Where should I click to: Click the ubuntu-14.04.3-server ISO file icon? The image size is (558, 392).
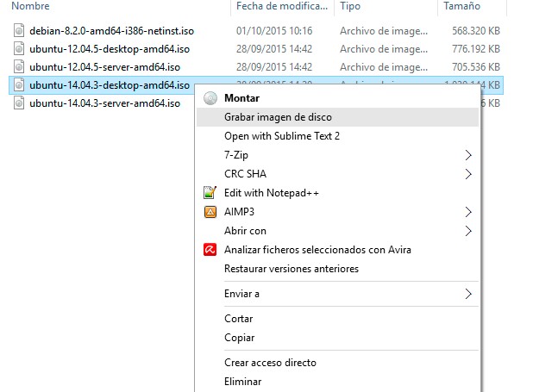tap(20, 103)
